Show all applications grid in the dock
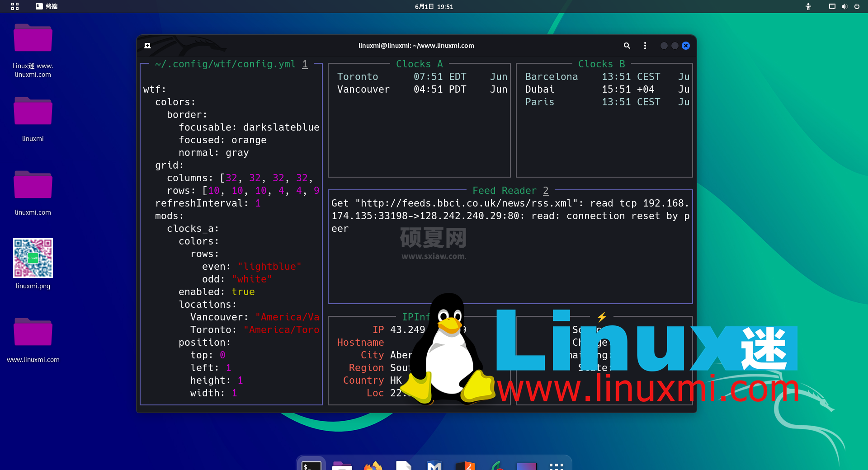This screenshot has height=470, width=868. click(x=557, y=466)
